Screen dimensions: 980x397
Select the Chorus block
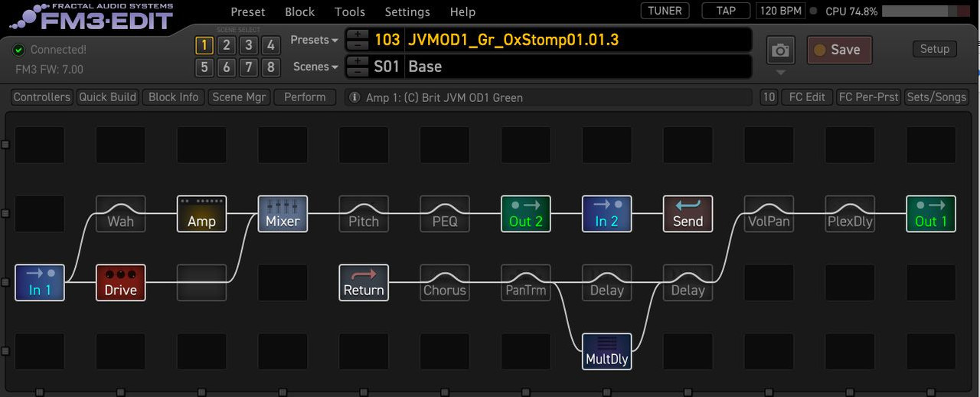click(445, 283)
